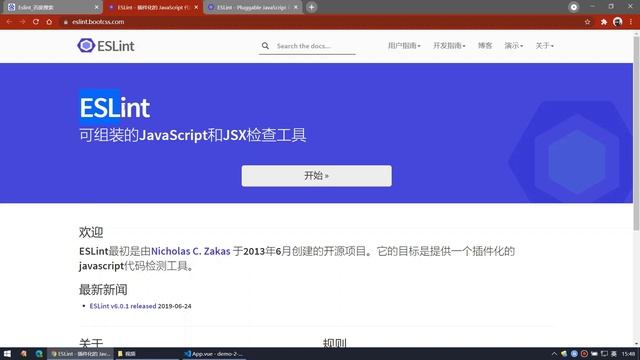Switch to the first 'Eslint' search tab
640x360 pixels.
[x=51, y=7]
